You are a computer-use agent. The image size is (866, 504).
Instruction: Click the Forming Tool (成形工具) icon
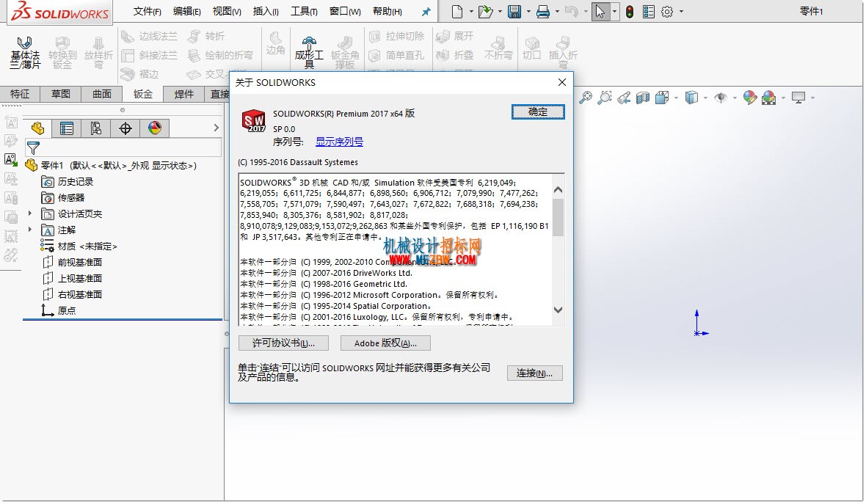pyautogui.click(x=309, y=52)
